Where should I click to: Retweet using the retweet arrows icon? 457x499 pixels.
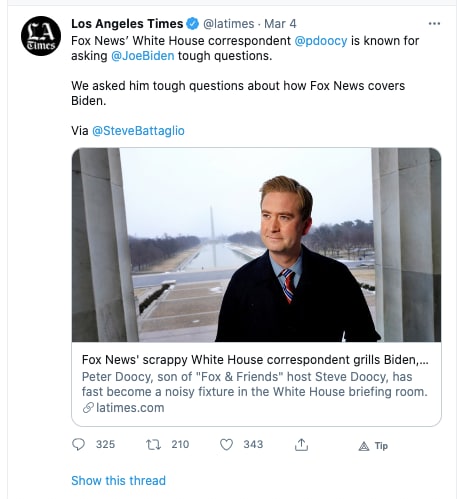(154, 444)
